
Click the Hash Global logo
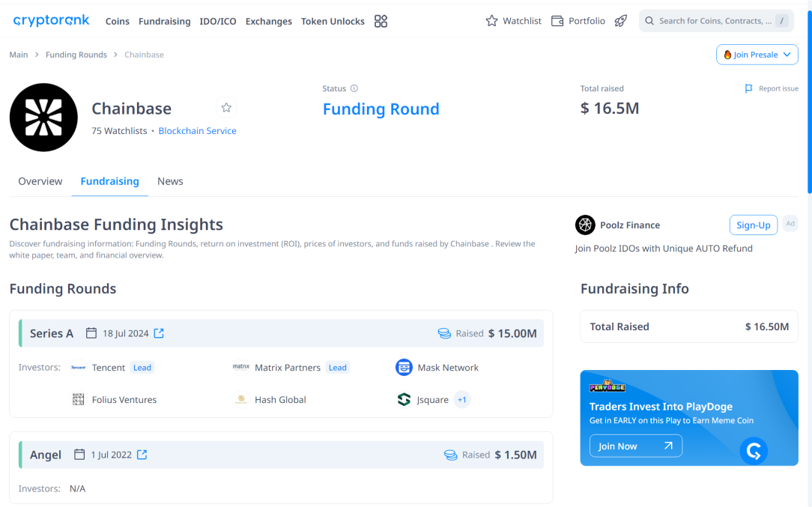(241, 399)
